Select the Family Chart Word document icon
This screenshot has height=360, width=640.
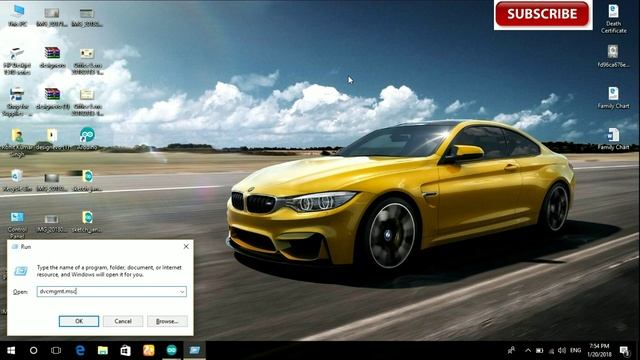(613, 139)
